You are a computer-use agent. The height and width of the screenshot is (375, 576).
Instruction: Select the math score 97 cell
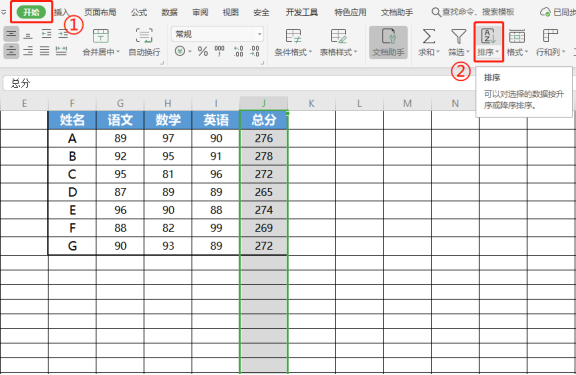click(x=168, y=138)
